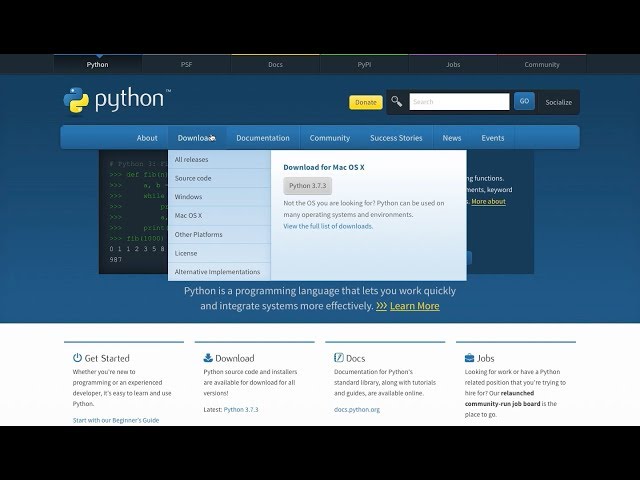Open the Community navigation menu
The height and width of the screenshot is (480, 640).
(x=330, y=138)
